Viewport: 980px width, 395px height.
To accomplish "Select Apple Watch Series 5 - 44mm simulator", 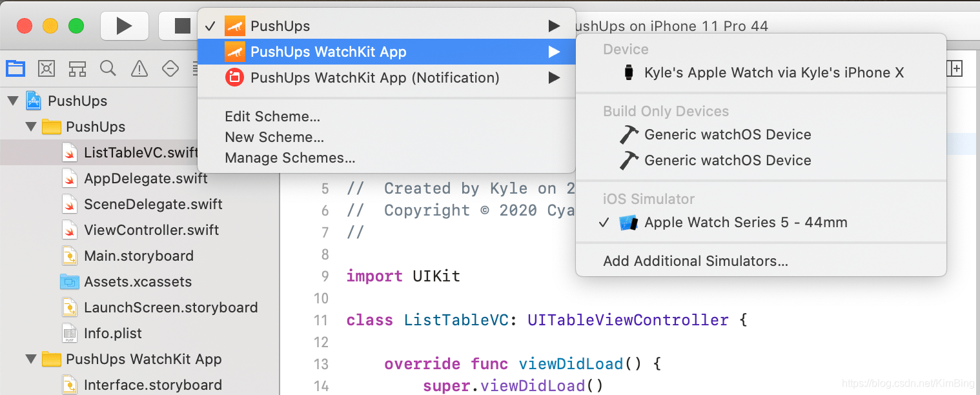I will pyautogui.click(x=761, y=222).
